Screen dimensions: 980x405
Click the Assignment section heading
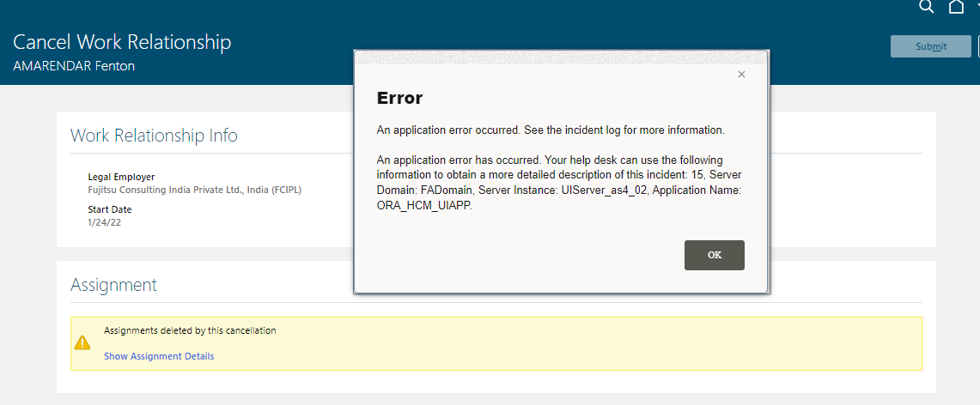click(113, 285)
